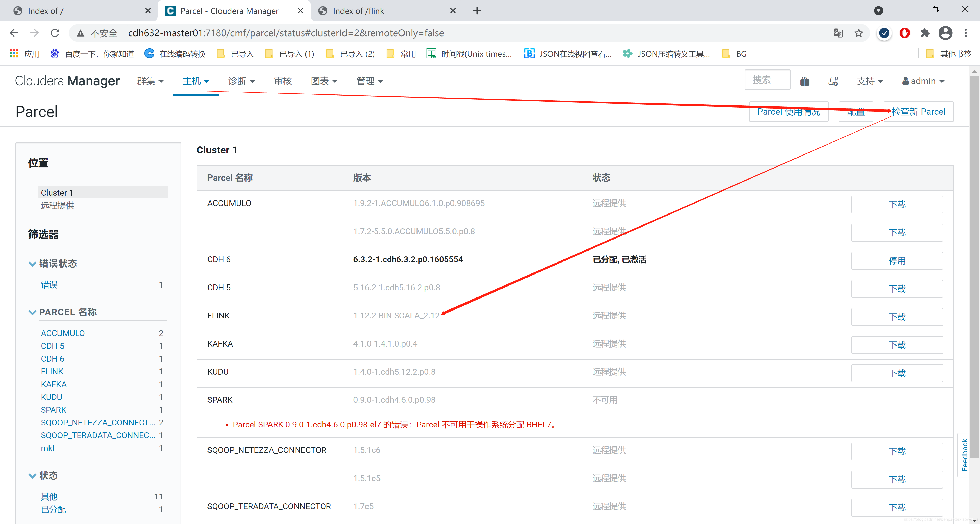Reload the current page
Screen dimensions: 980x524
point(55,33)
